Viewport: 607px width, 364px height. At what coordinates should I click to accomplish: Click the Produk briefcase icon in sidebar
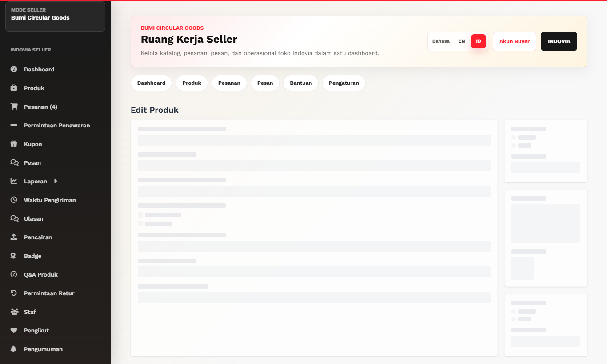14,88
